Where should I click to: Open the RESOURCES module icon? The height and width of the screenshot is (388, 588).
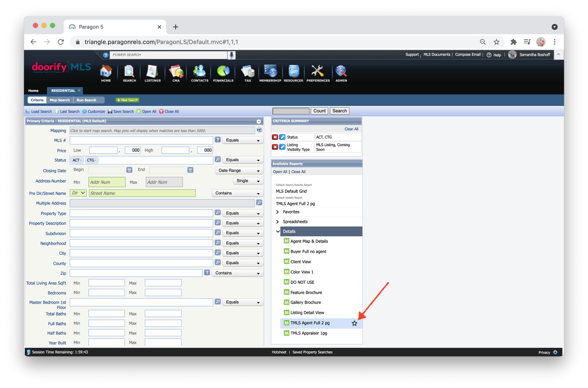coord(293,73)
